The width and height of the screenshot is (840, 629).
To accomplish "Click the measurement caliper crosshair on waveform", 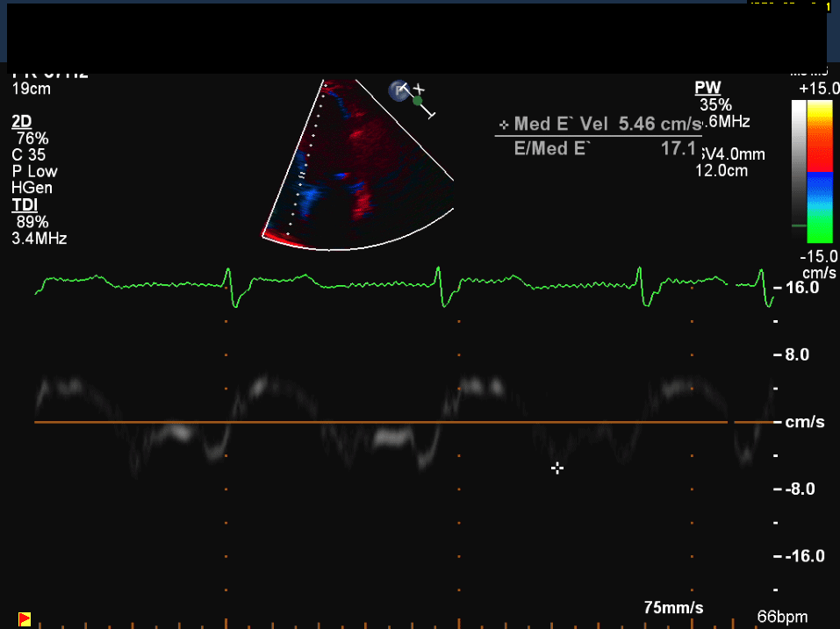I will [556, 468].
